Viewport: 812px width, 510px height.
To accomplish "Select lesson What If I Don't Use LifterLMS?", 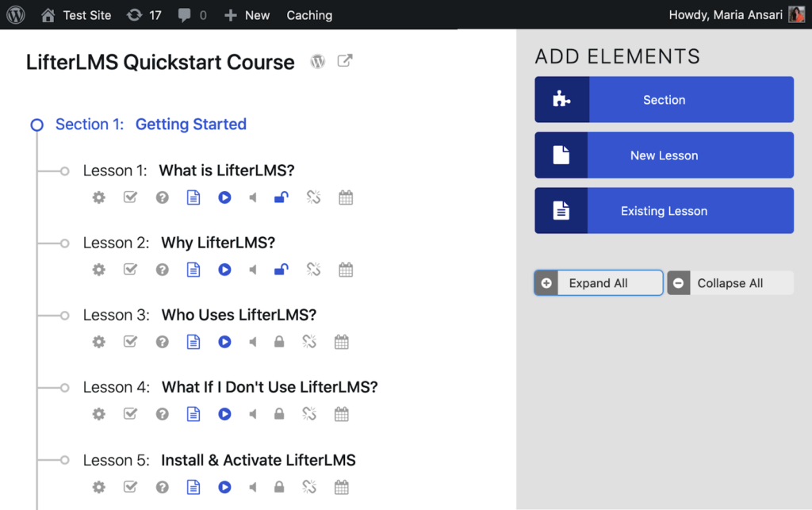I will click(270, 387).
